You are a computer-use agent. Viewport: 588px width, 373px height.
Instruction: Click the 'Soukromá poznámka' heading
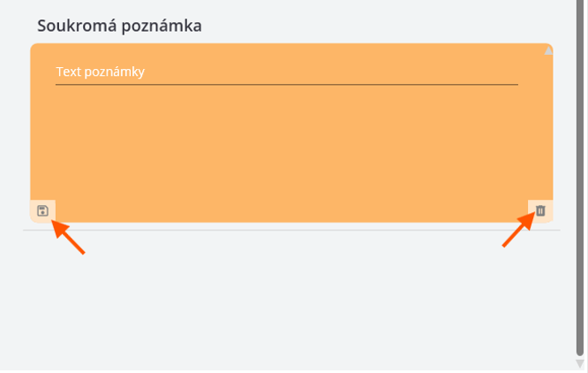[x=119, y=26]
